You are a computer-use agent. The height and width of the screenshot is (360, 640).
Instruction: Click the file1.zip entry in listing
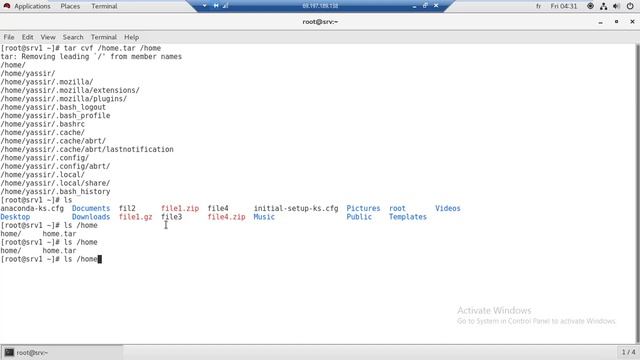[x=180, y=208]
